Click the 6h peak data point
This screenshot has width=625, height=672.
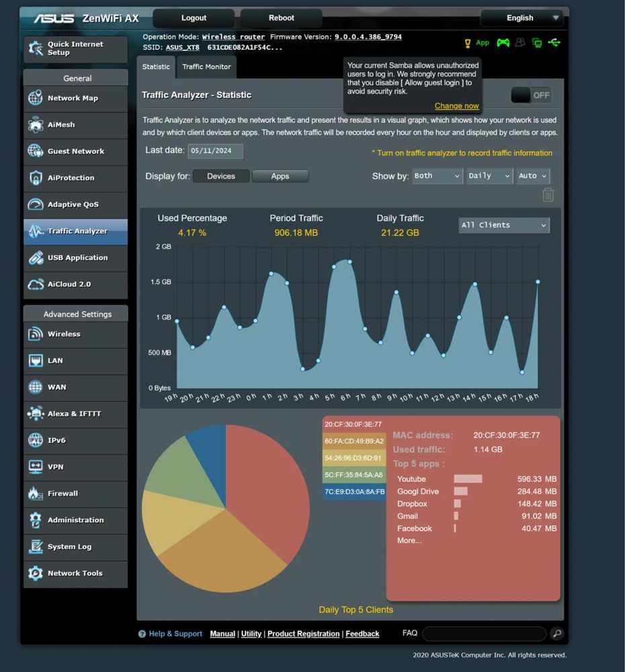click(349, 261)
